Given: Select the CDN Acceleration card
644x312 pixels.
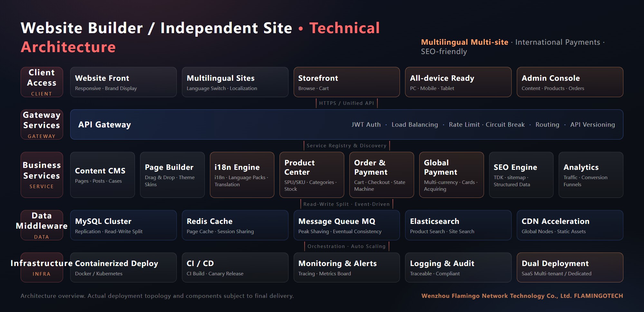Looking at the screenshot, I should [x=570, y=225].
